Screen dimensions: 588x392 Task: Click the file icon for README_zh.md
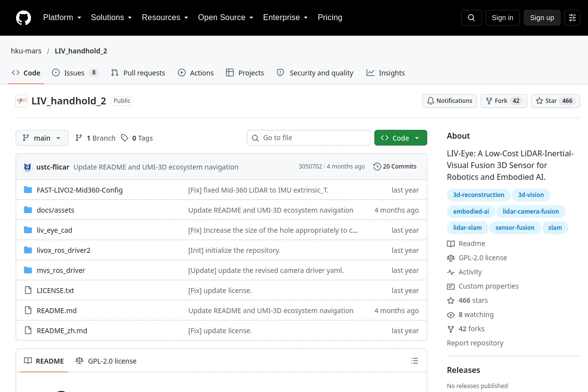28,331
